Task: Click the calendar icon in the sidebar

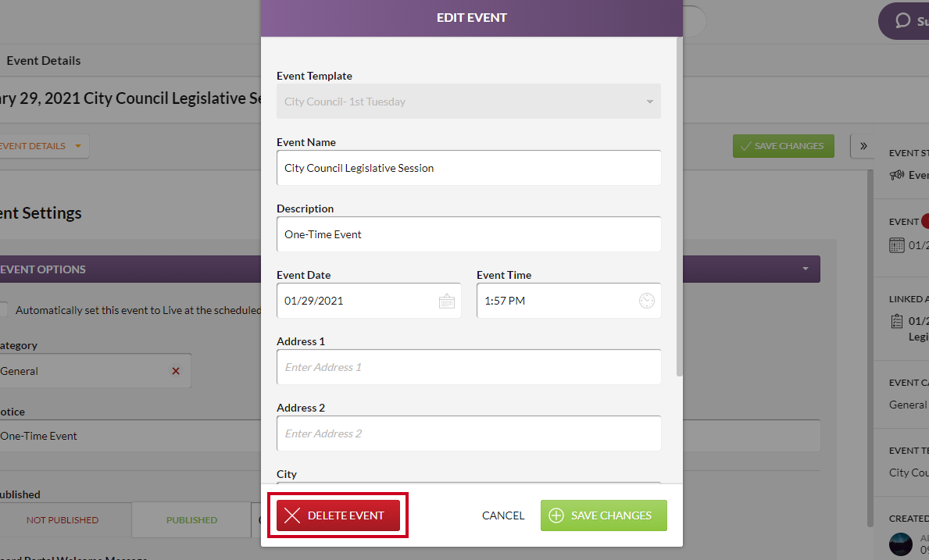Action: click(x=896, y=245)
